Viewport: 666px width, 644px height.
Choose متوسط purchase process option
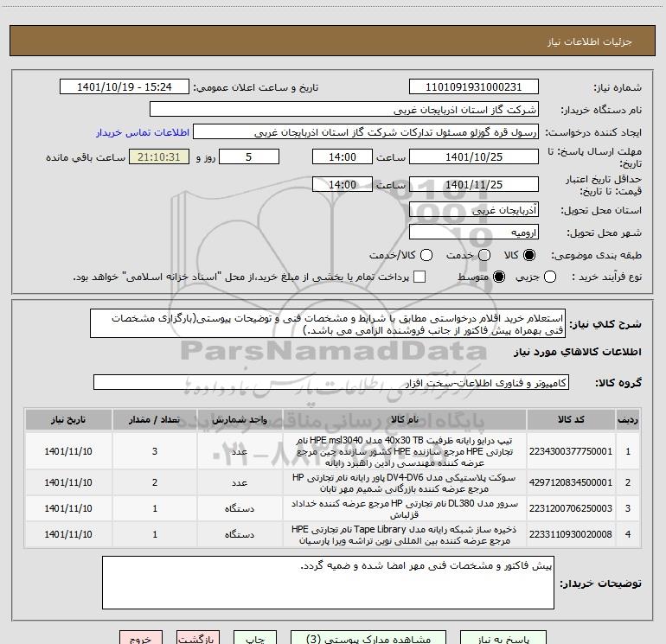coord(499,277)
